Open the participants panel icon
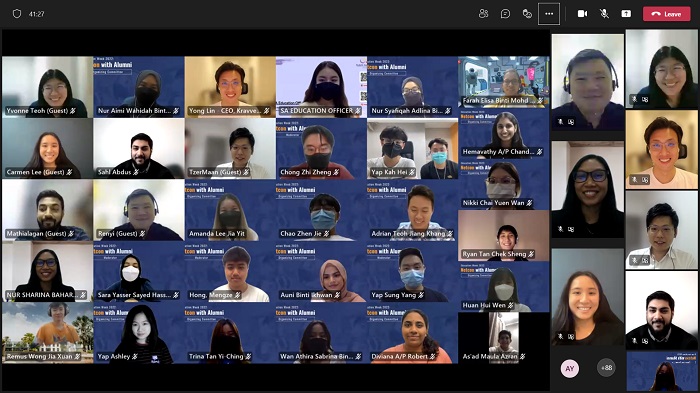Viewport: 700px width, 393px height. pyautogui.click(x=483, y=14)
